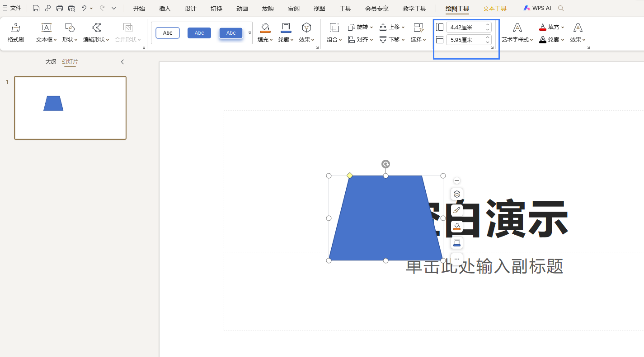Open the 文本工具 ribbon tab

click(495, 9)
